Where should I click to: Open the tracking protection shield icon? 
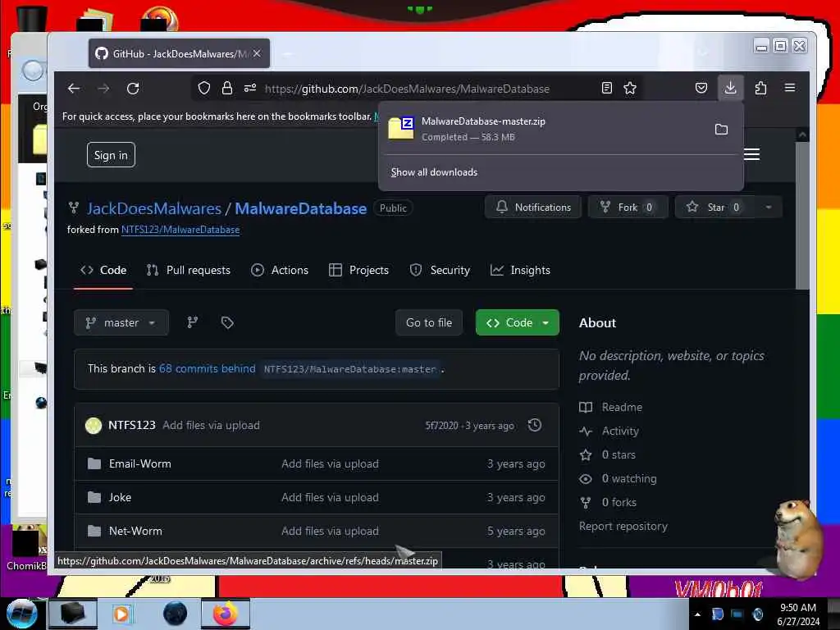click(x=204, y=88)
